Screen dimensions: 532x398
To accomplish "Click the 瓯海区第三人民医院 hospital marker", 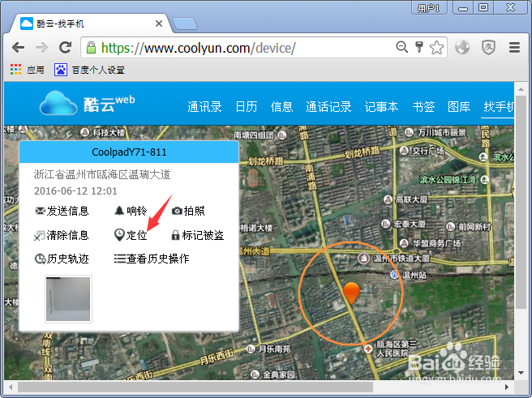I will pos(368,349).
